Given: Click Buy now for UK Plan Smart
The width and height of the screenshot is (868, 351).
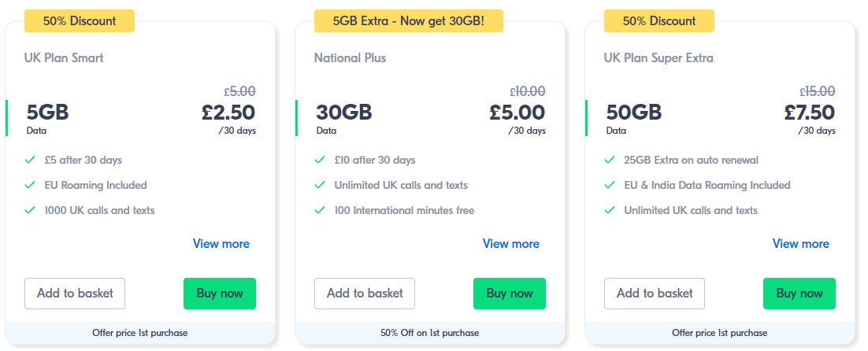Looking at the screenshot, I should [x=220, y=294].
